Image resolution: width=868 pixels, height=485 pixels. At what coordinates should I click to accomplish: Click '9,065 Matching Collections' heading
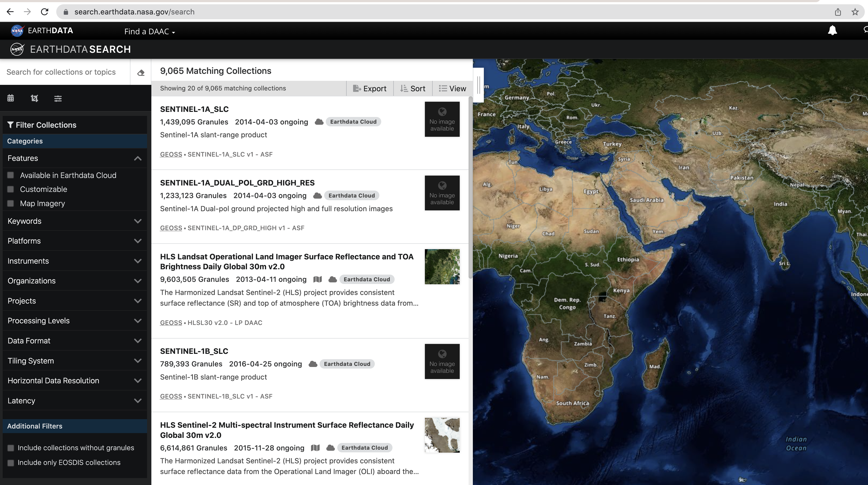[216, 71]
